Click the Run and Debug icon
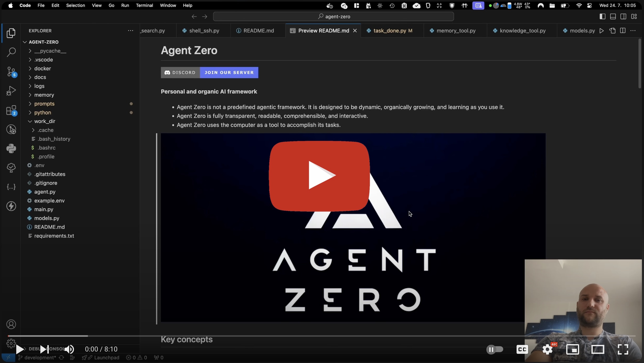 click(11, 91)
